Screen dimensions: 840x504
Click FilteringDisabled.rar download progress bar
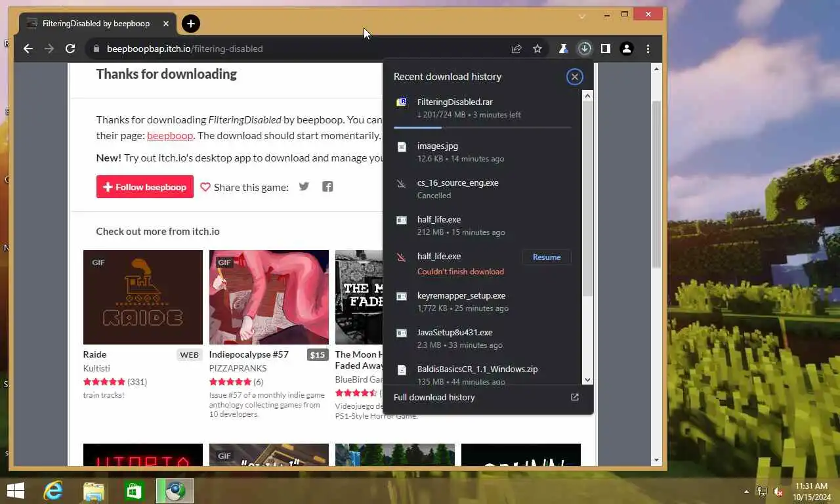(x=482, y=127)
